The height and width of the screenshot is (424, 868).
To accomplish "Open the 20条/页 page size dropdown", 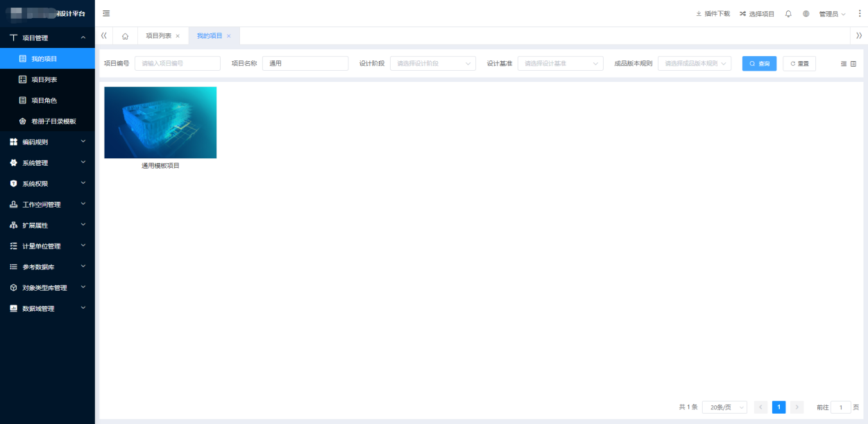I will tap(724, 407).
